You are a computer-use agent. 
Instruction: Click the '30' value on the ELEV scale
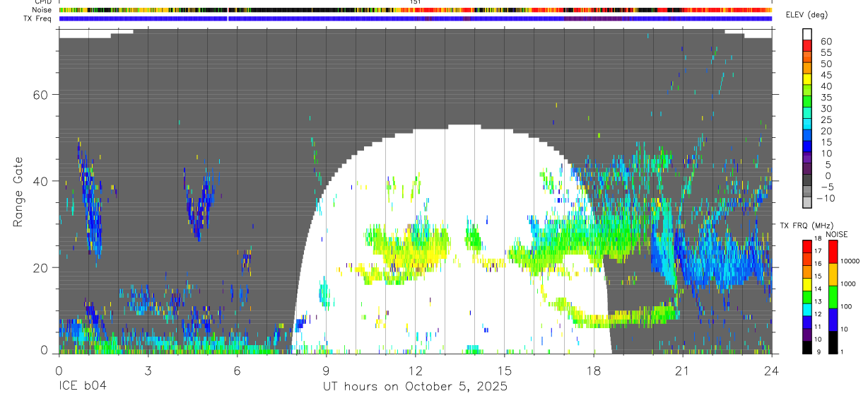point(826,109)
